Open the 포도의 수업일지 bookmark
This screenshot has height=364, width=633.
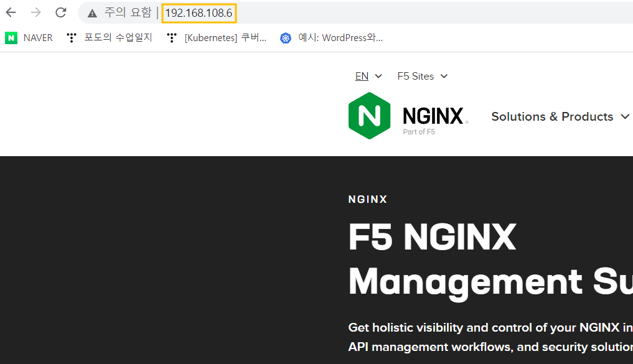coord(110,37)
